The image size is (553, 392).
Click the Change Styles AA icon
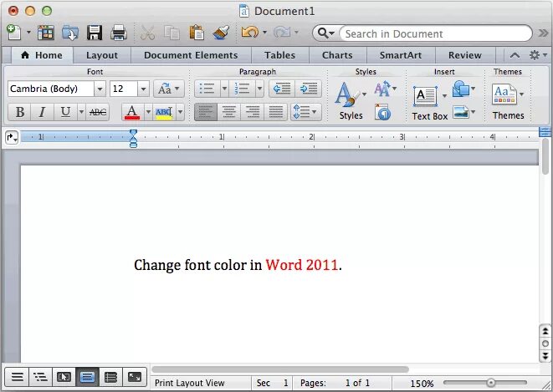[382, 89]
